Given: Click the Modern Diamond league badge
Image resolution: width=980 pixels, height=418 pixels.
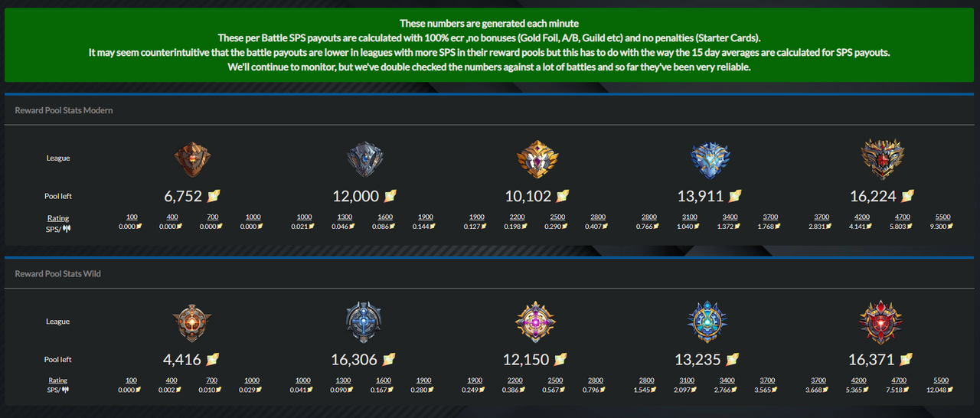Looking at the screenshot, I should [x=710, y=158].
